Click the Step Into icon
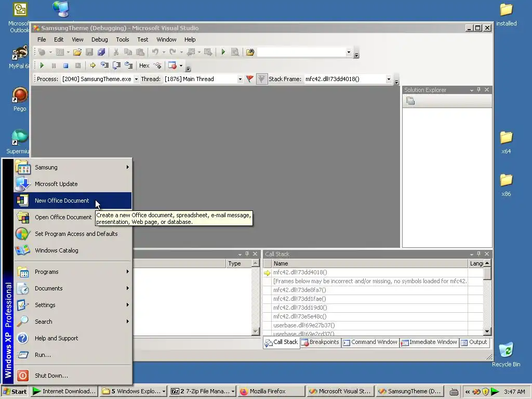532x399 pixels. tap(104, 65)
